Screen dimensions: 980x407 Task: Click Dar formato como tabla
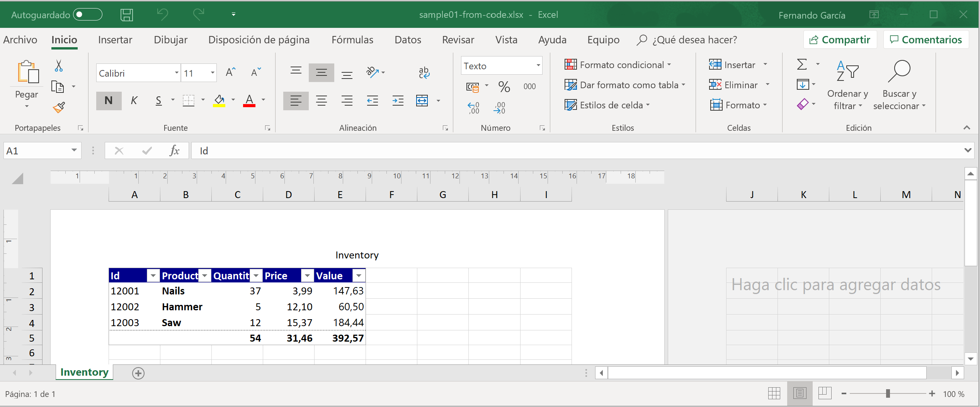pyautogui.click(x=625, y=85)
